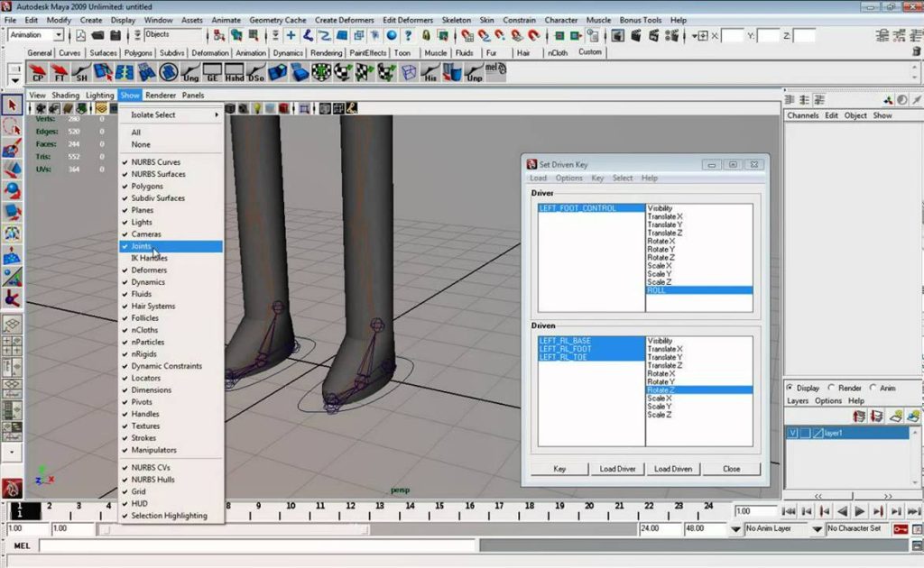Screen dimensions: 924x568
Task: Open Load menu in Set Driven Key
Action: click(538, 178)
